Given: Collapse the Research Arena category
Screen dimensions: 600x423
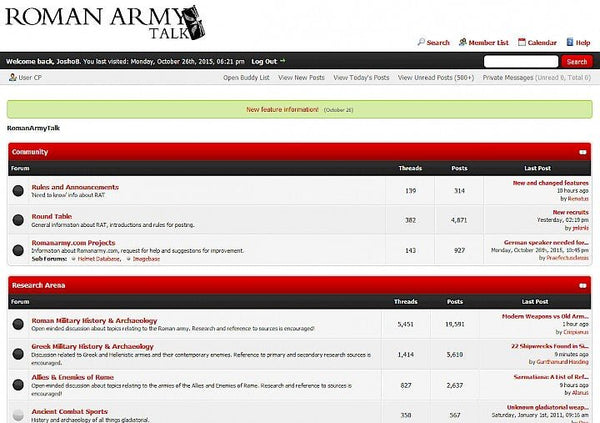Looking at the screenshot, I should 583,286.
